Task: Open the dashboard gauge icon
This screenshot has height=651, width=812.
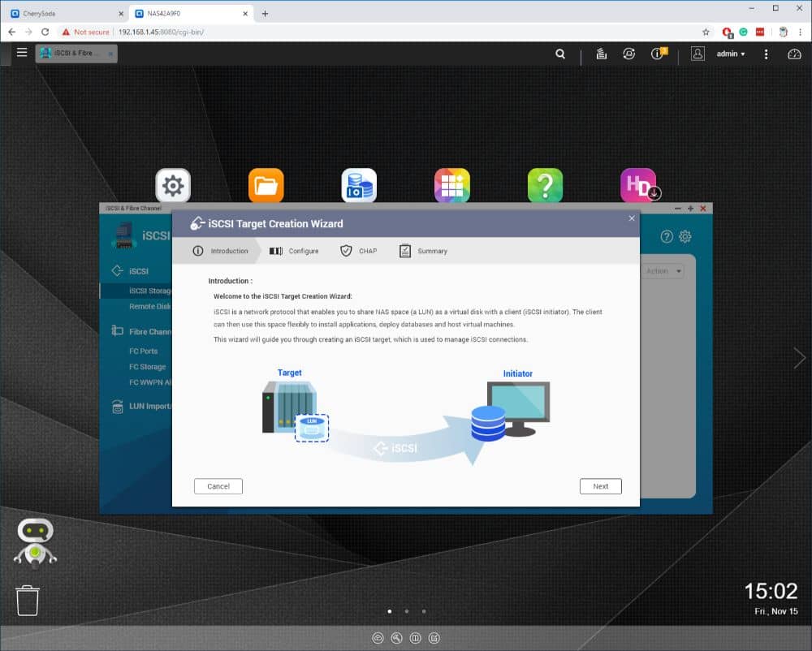Action: (794, 54)
